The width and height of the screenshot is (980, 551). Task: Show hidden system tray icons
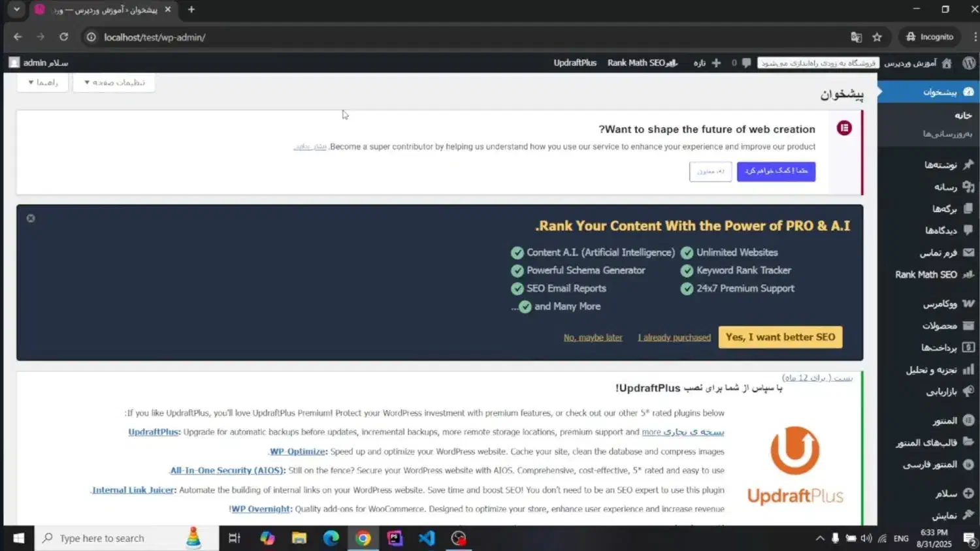point(820,539)
